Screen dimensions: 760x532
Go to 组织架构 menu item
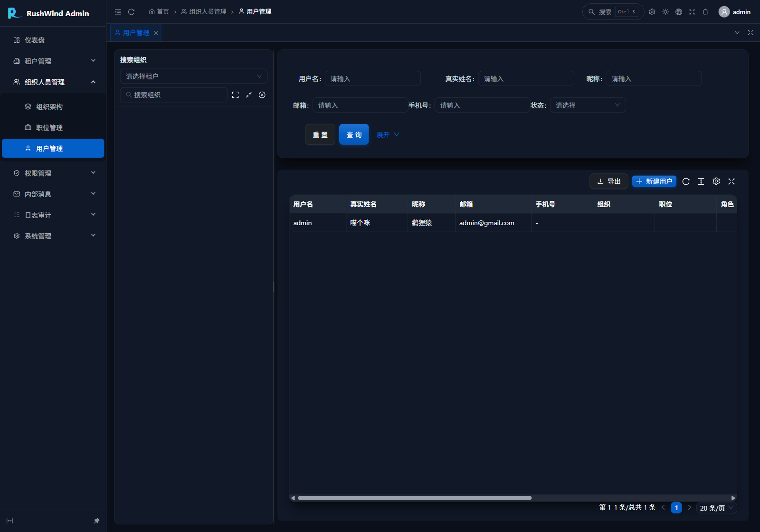53,106
